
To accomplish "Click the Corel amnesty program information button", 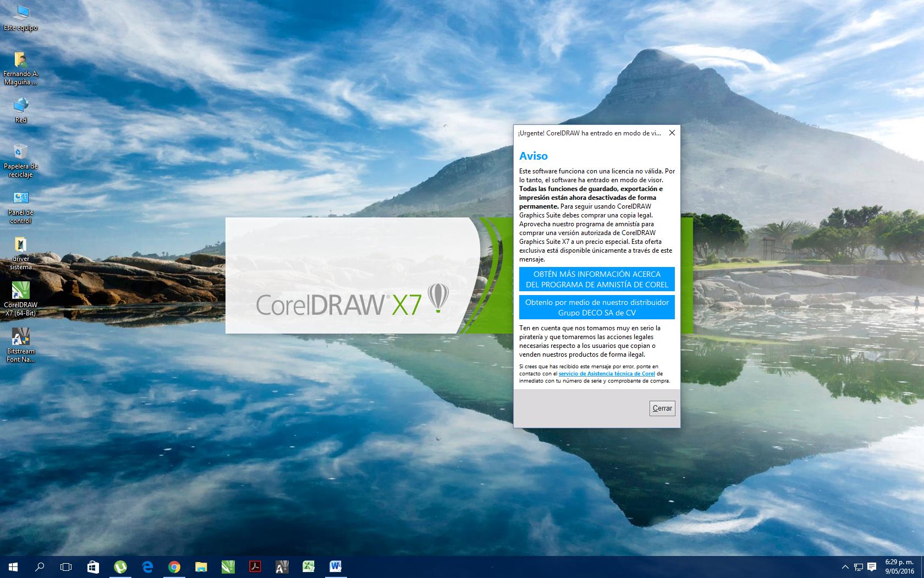I will pos(596,280).
